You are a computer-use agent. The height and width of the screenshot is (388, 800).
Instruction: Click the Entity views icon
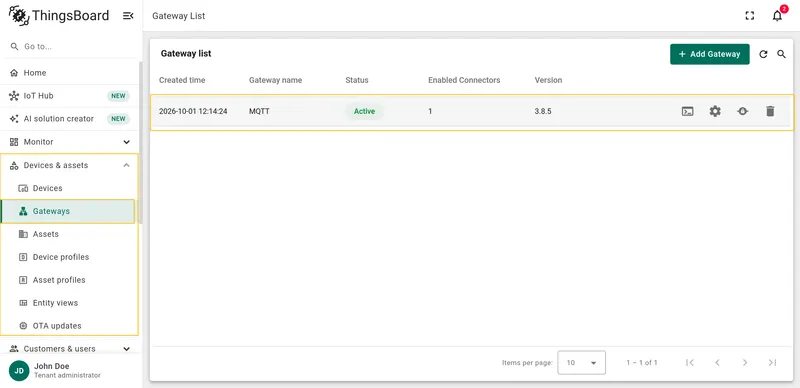pos(23,303)
